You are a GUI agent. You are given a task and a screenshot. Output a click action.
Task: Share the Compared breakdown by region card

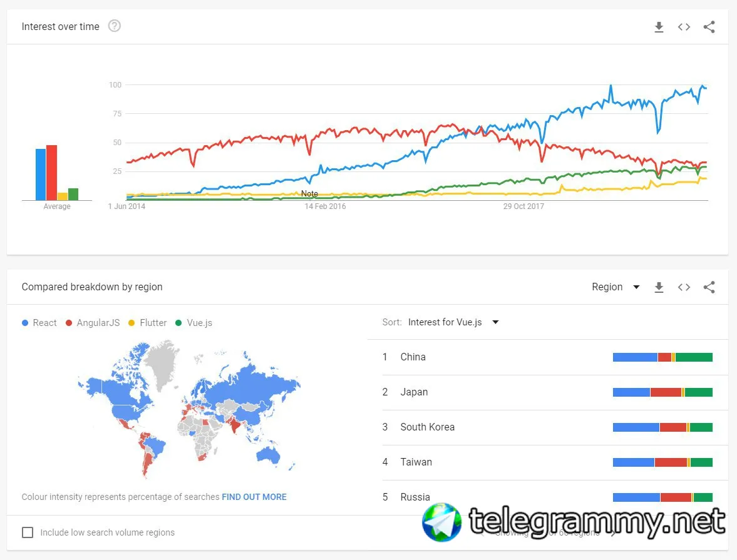tap(709, 287)
